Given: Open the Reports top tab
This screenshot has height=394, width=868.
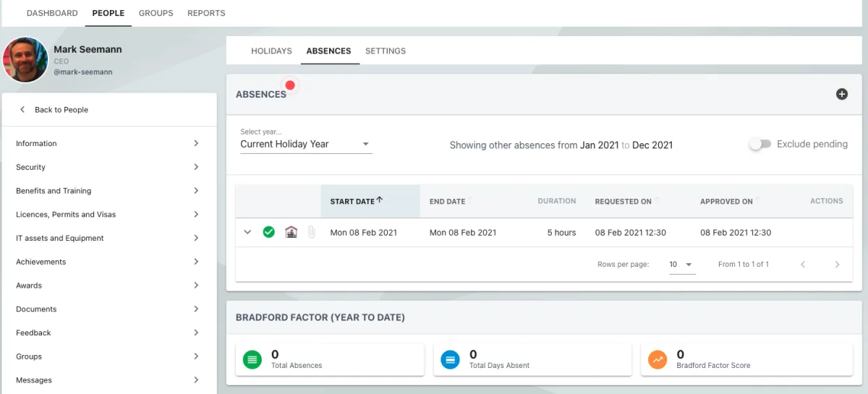Looking at the screenshot, I should (x=206, y=13).
